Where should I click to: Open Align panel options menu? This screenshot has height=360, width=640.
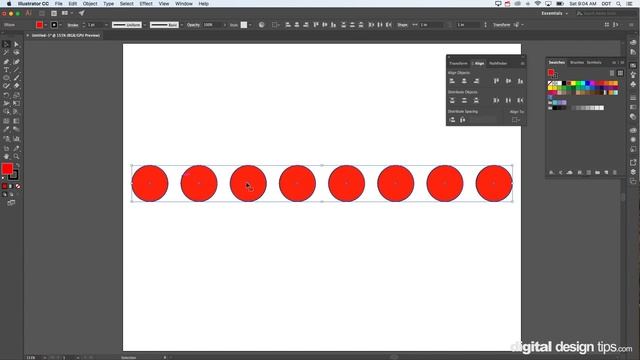point(522,64)
